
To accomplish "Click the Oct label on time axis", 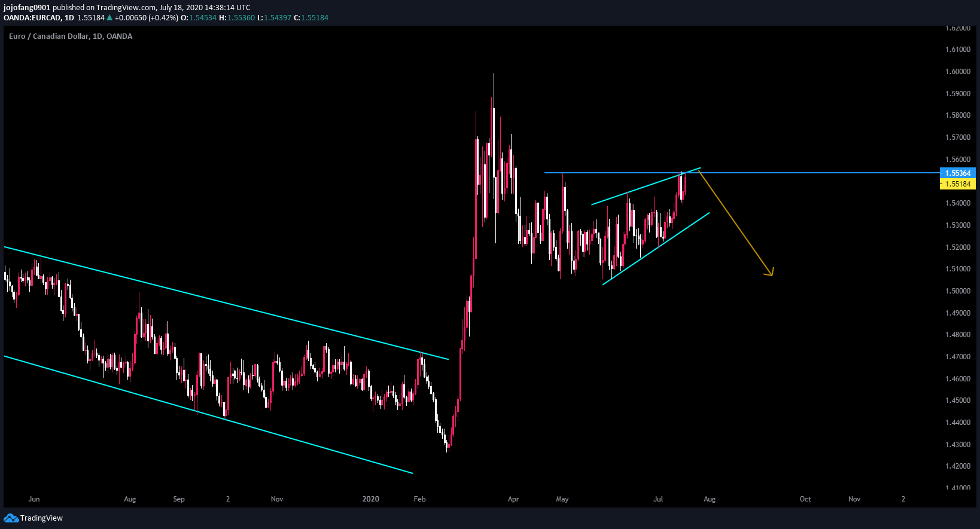I will coord(805,499).
